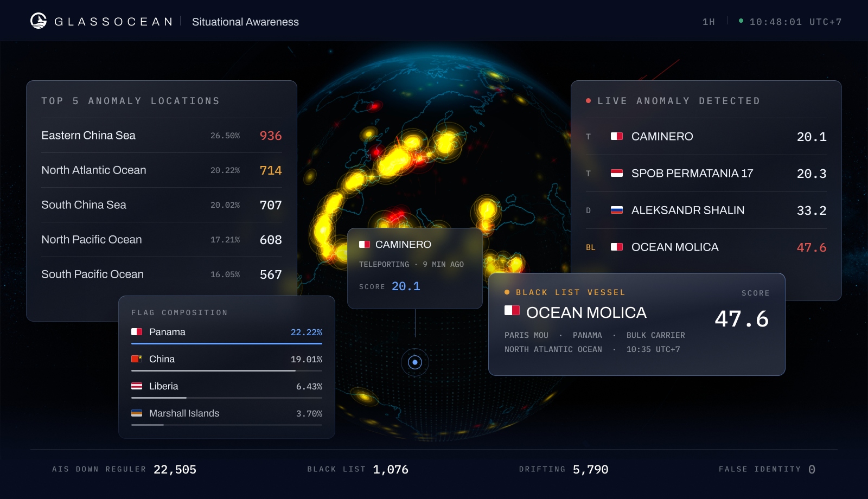Click the D tag on the ALEKSANDR SHALIN row
The width and height of the screenshot is (868, 499).
588,210
